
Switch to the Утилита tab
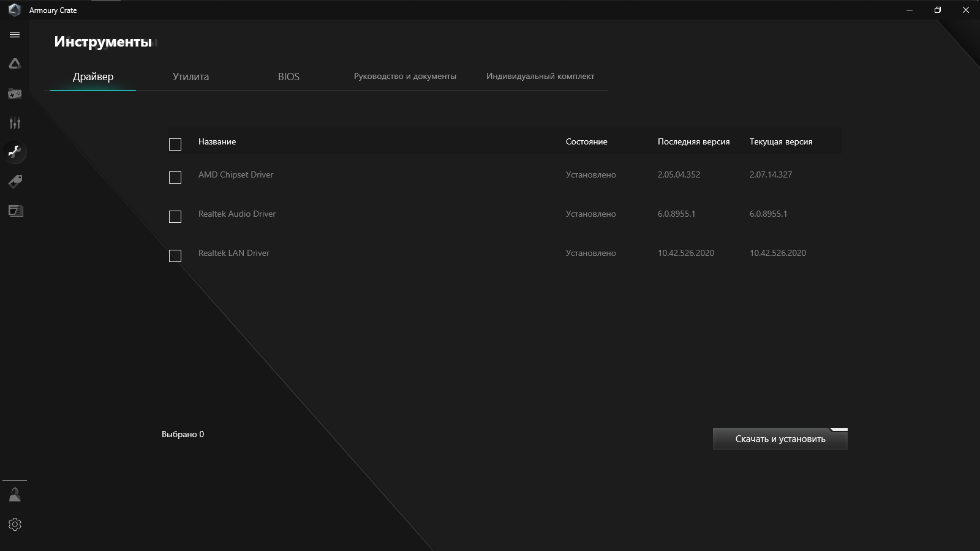point(190,77)
